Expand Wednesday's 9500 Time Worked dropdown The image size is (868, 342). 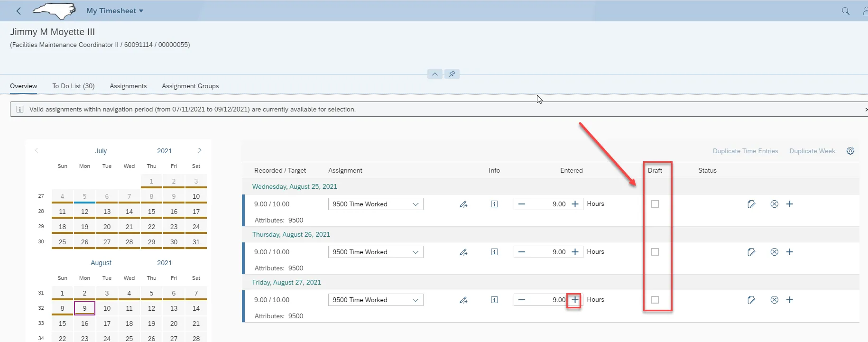(x=416, y=204)
